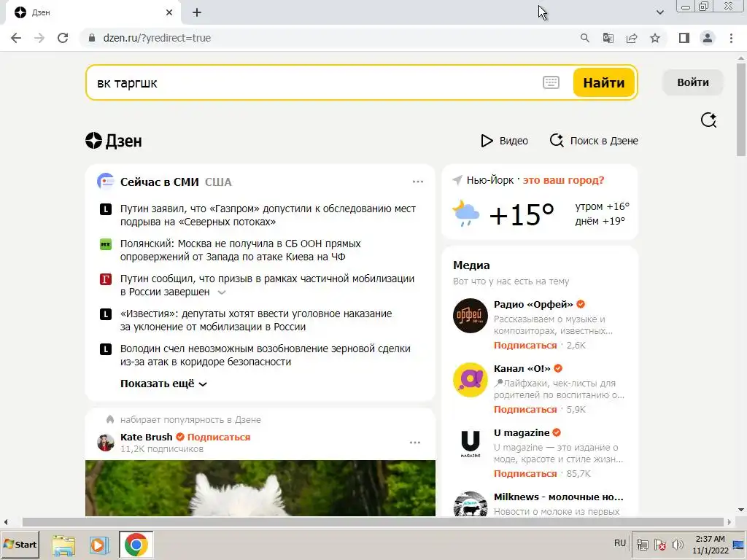Image resolution: width=747 pixels, height=560 pixels.
Task: Open Kate Brush channel avatar
Action: [105, 443]
